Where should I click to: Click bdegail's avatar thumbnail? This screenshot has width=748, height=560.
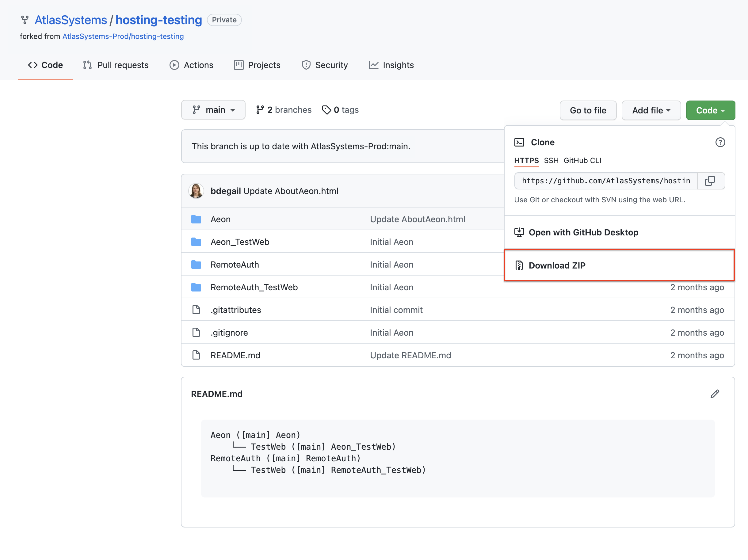click(x=196, y=191)
